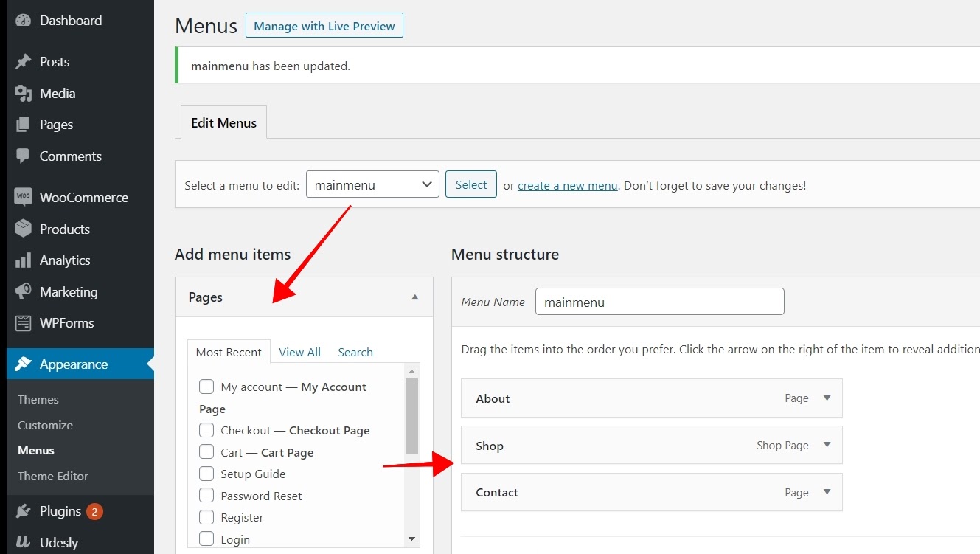Check the Register page checkbox
Viewport: 980px width, 554px height.
206,517
